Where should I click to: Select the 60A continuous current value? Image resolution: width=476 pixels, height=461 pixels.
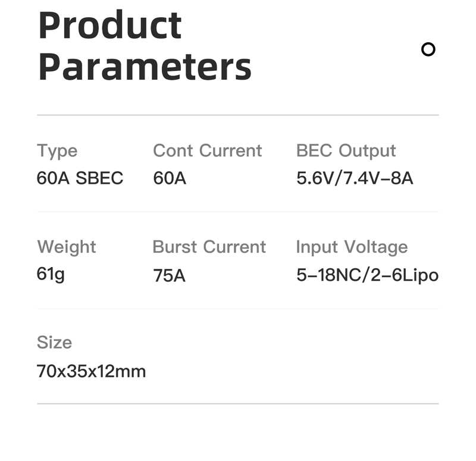coord(170,178)
